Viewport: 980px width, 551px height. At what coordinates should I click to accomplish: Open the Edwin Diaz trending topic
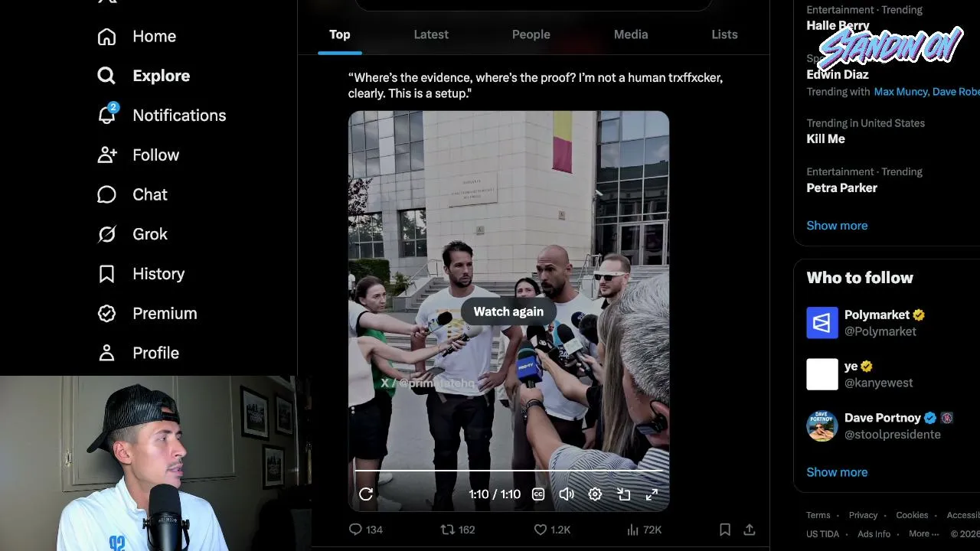pyautogui.click(x=837, y=74)
